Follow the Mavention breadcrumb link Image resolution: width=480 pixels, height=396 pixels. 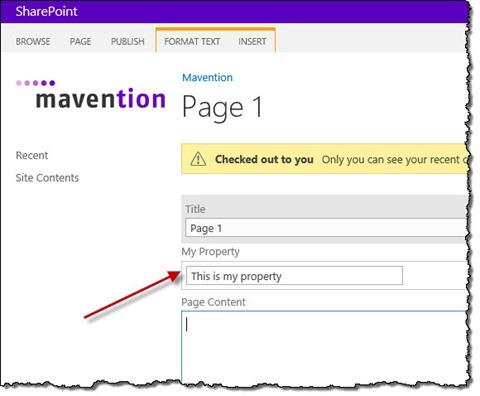207,77
